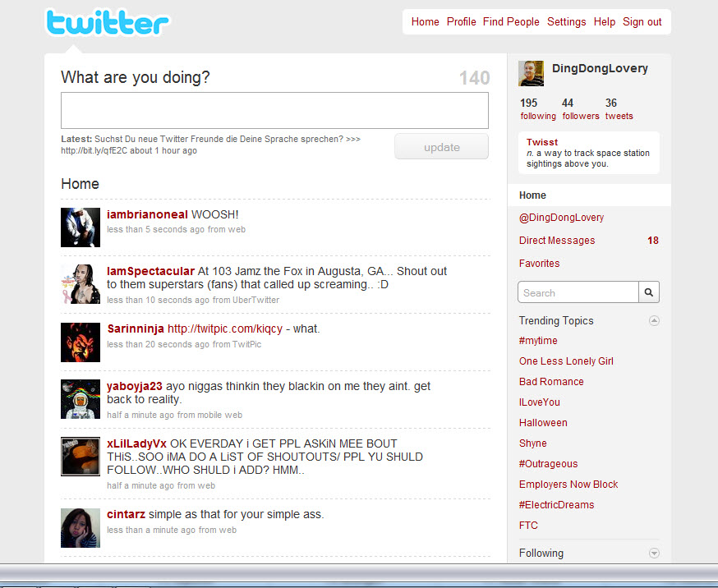
Task: Open Sarinninja's avatar picture
Action: point(81,342)
